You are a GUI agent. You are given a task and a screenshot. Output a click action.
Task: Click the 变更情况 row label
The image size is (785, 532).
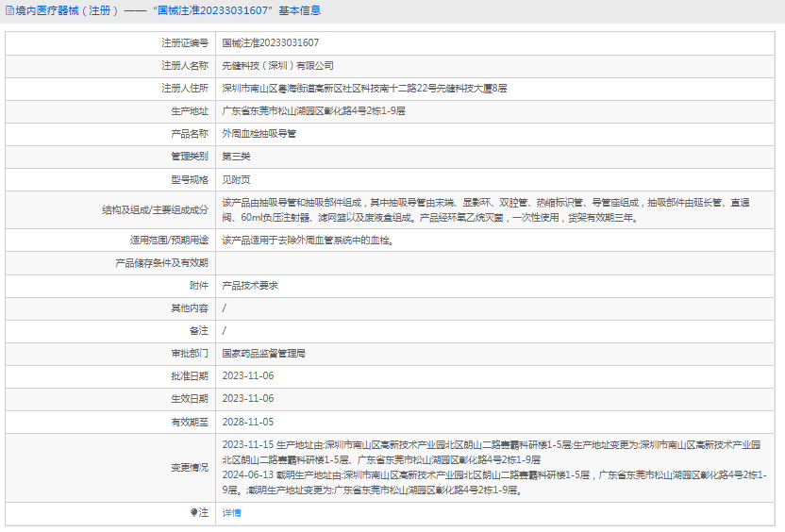(190, 468)
